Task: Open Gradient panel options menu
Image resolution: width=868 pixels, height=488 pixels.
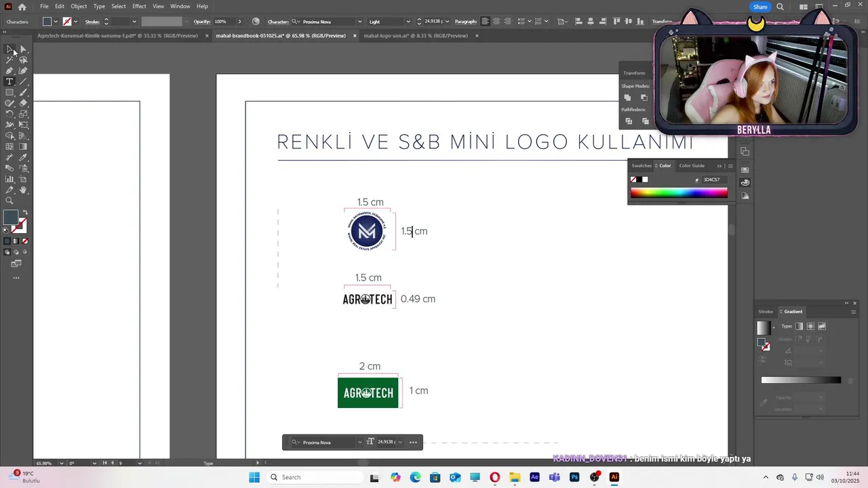Action: pos(853,312)
